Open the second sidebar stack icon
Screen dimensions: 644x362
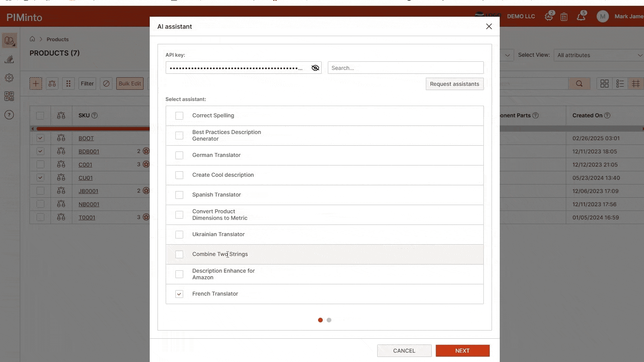[x=9, y=59]
